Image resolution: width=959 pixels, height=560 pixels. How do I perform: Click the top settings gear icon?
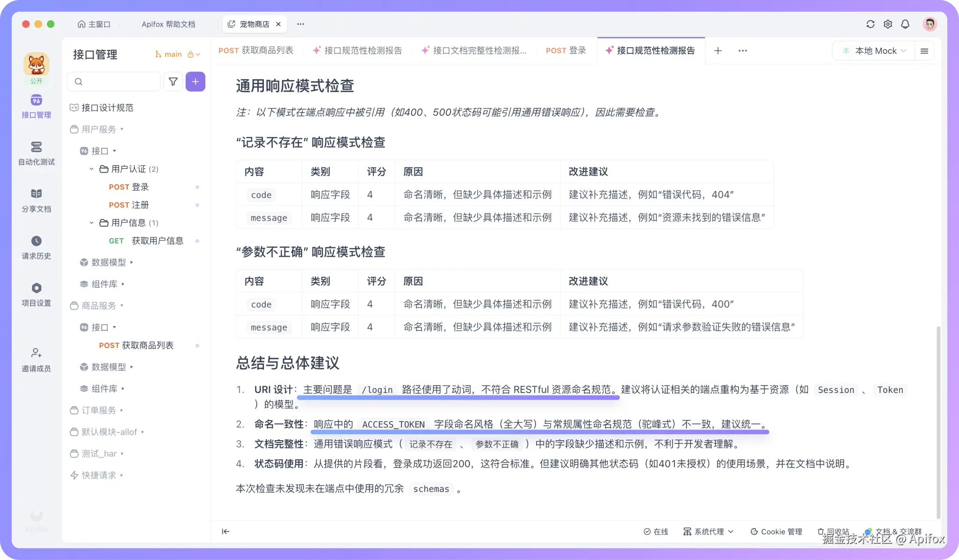click(x=887, y=24)
